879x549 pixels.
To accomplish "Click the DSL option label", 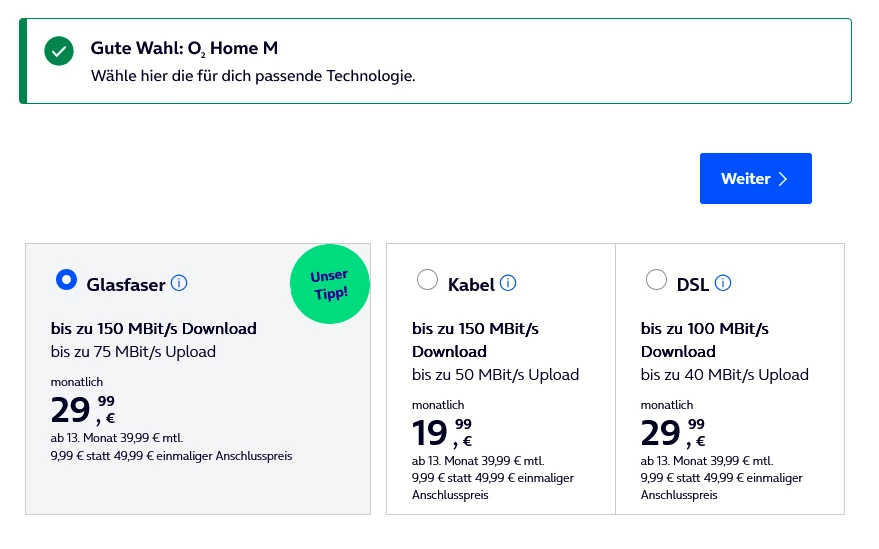I will click(692, 285).
